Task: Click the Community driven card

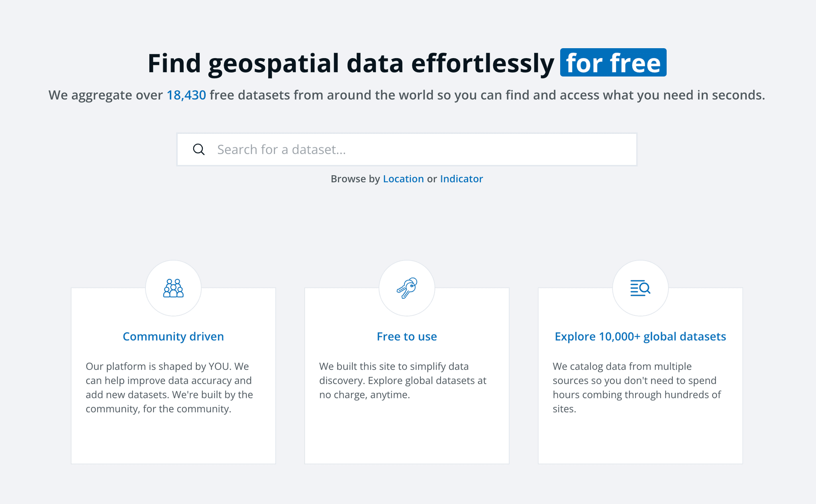Action: click(x=173, y=375)
